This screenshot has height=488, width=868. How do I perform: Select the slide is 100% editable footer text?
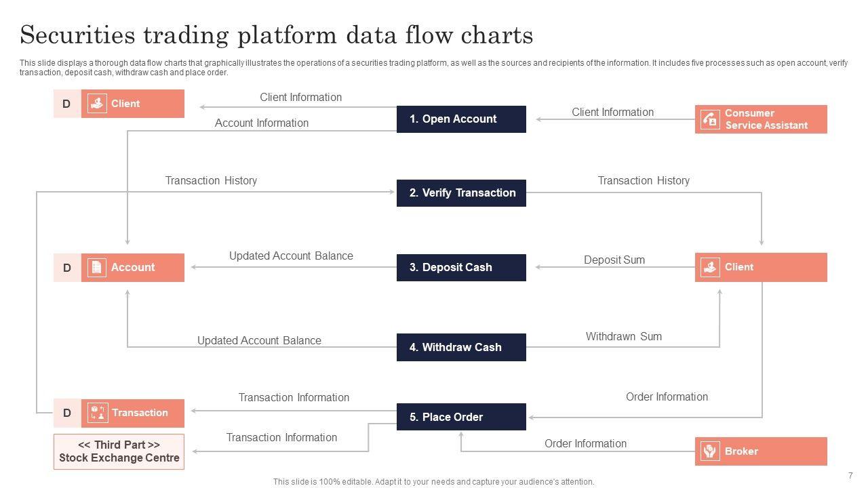point(433,482)
